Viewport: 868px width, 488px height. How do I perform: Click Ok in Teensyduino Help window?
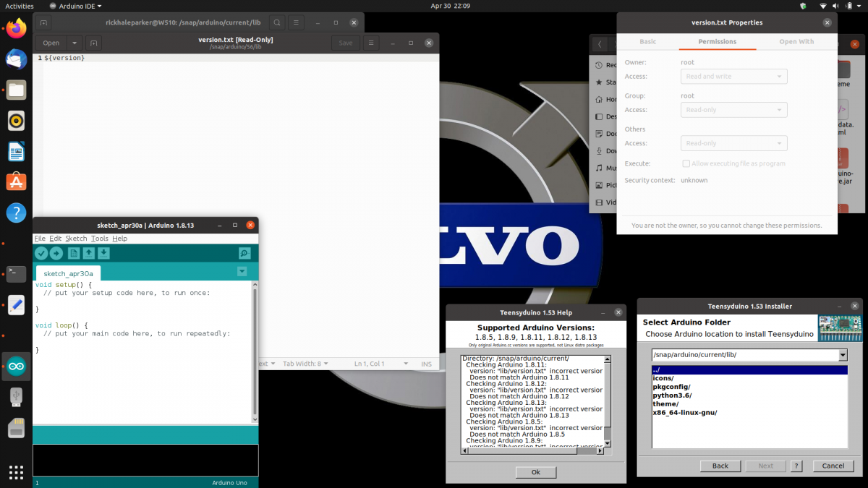pyautogui.click(x=535, y=471)
